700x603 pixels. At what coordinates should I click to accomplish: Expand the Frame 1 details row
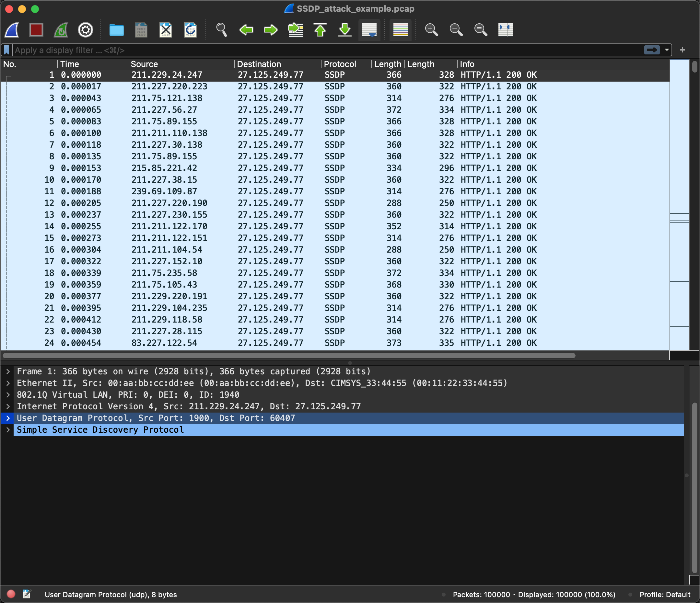click(8, 371)
